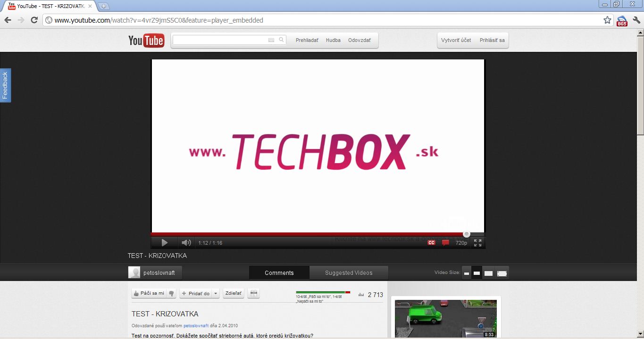Viewport: 644px width, 339px height.
Task: Open the Hudba menu item
Action: click(333, 40)
